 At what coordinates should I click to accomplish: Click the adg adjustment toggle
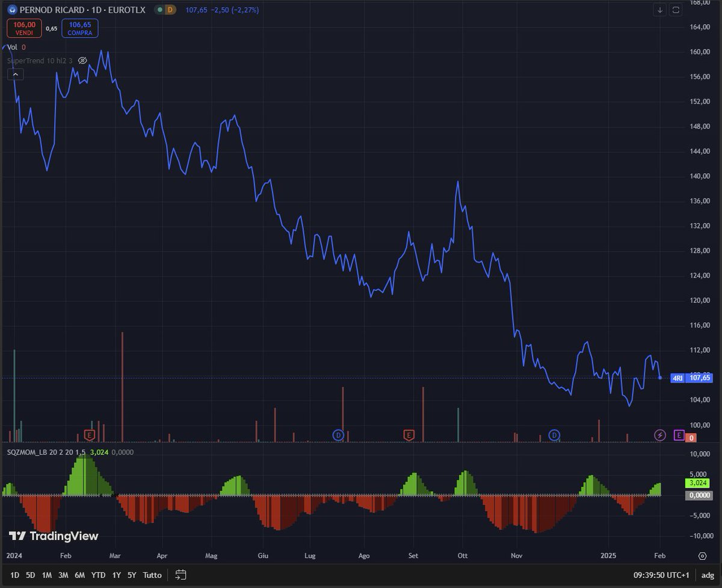[x=708, y=575]
